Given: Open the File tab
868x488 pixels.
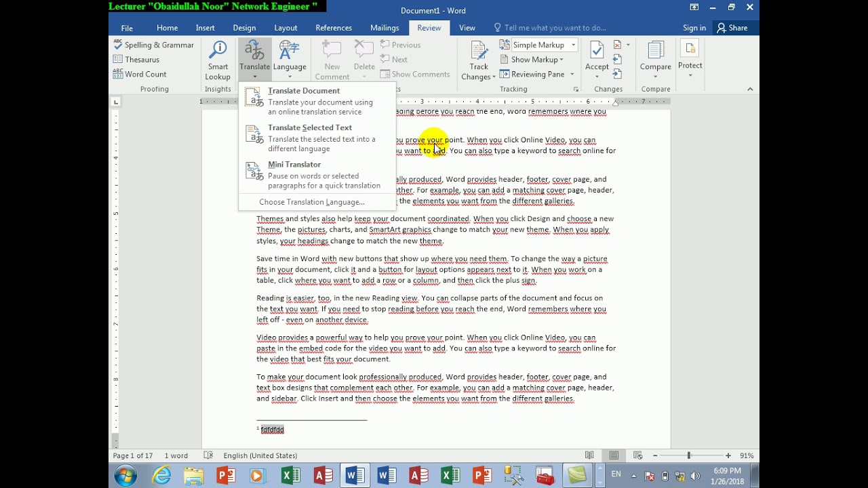Looking at the screenshot, I should 127,28.
